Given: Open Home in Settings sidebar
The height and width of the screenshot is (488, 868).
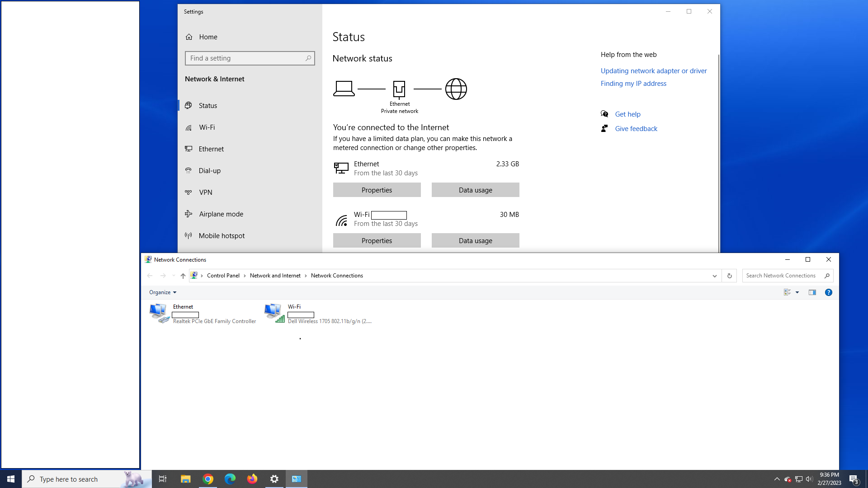Looking at the screenshot, I should pyautogui.click(x=208, y=37).
